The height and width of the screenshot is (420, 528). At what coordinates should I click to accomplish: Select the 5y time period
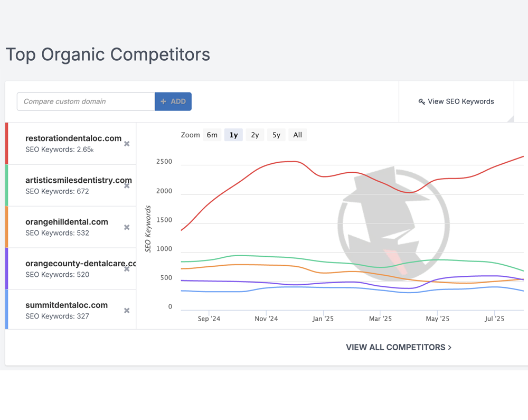(276, 135)
